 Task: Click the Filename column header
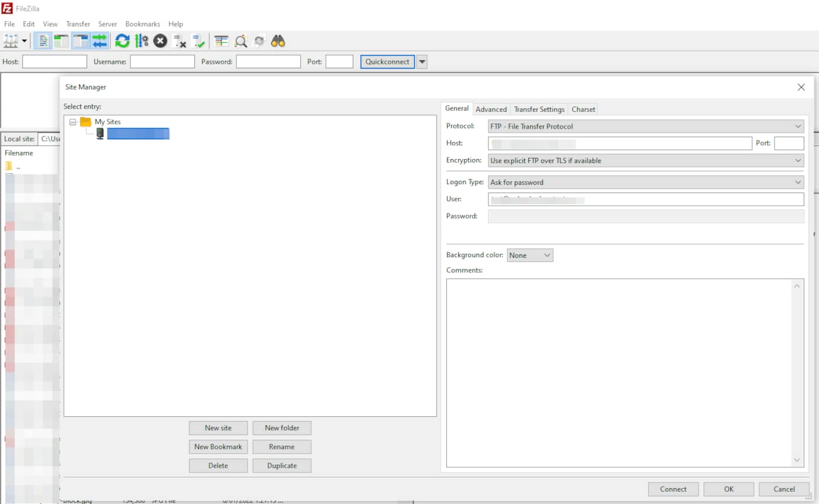tap(19, 153)
